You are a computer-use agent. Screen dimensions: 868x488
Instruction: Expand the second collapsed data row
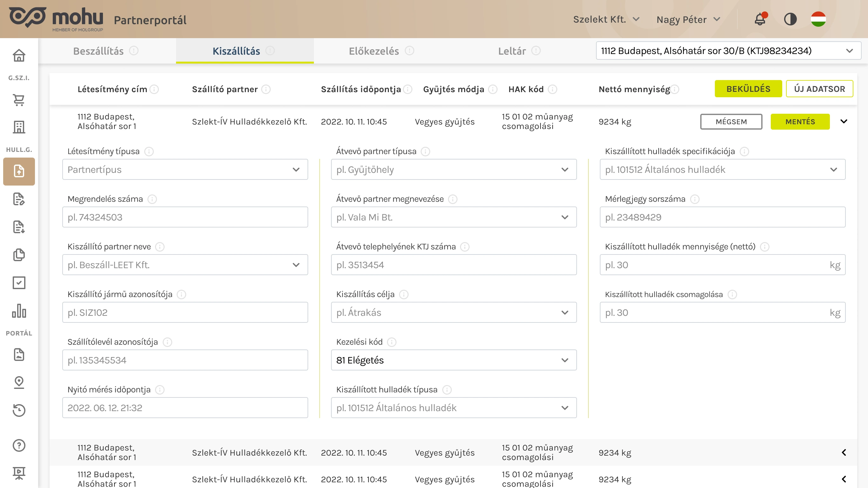(844, 453)
